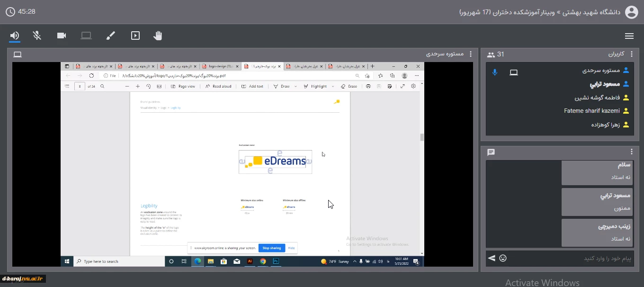Enter PDF full screen mode
The image size is (644, 287).
[x=402, y=86]
